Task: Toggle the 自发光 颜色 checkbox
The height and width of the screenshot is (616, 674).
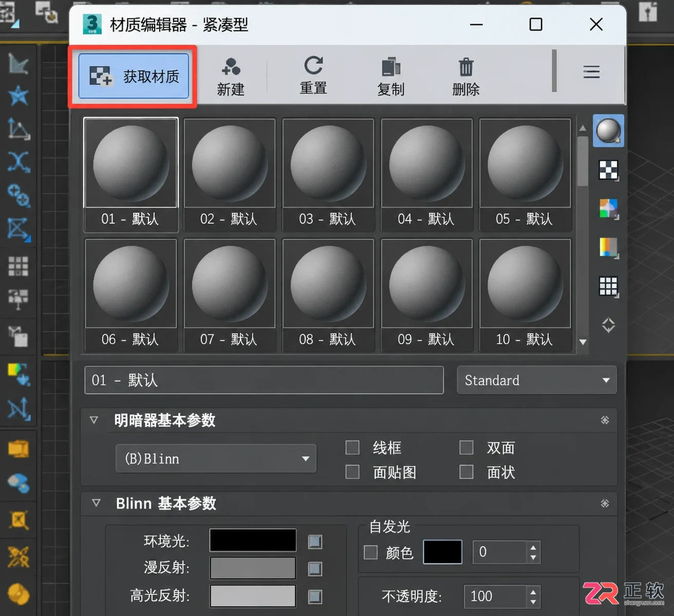Action: click(370, 552)
